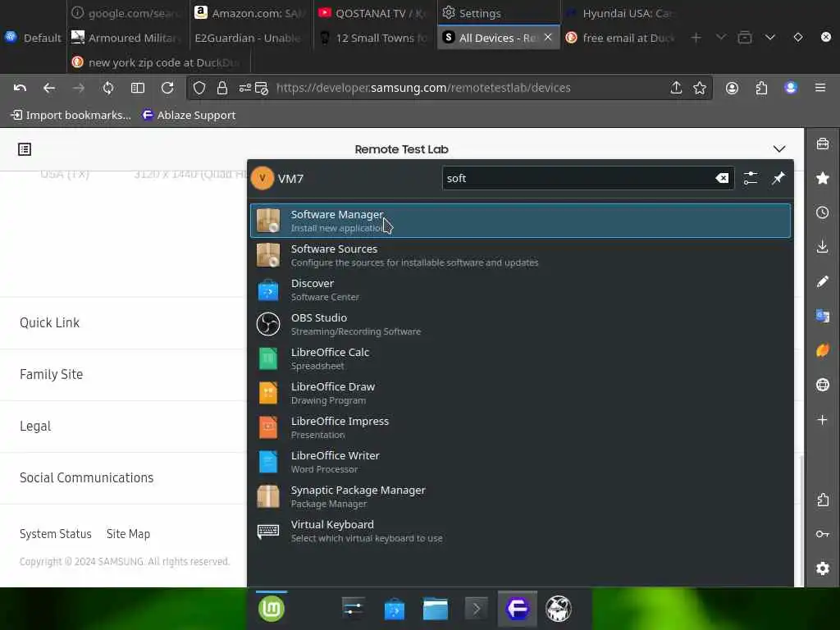
Task: Open sidebar key passwords icon
Action: tap(823, 533)
